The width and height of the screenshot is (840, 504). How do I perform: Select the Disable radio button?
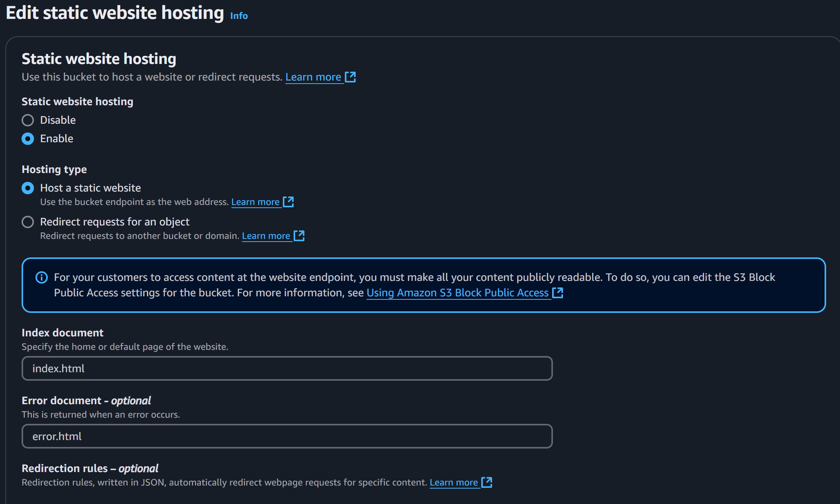pyautogui.click(x=28, y=120)
